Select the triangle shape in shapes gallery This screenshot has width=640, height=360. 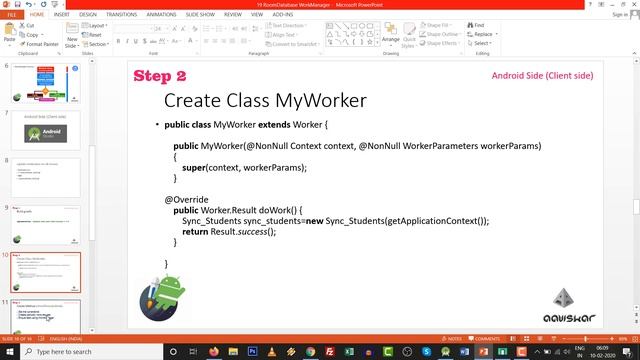[329, 34]
